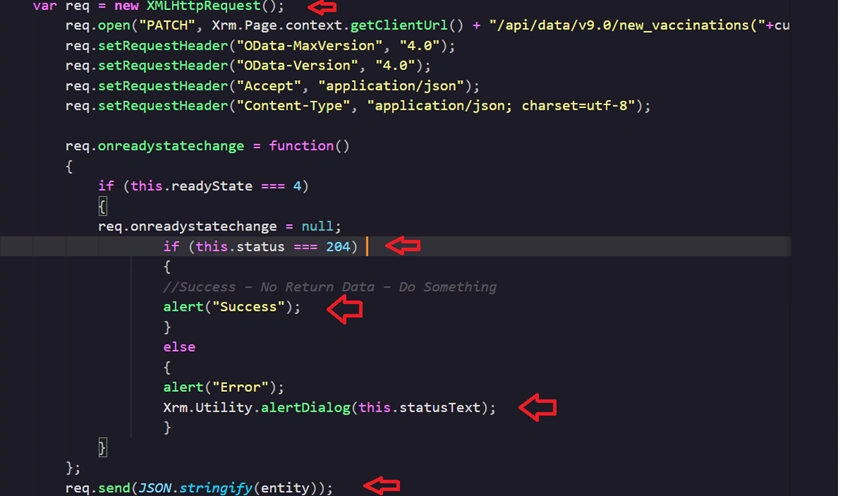Click the "Content-Type" header string
Image resolution: width=850 pixels, height=496 pixels.
pyautogui.click(x=293, y=106)
